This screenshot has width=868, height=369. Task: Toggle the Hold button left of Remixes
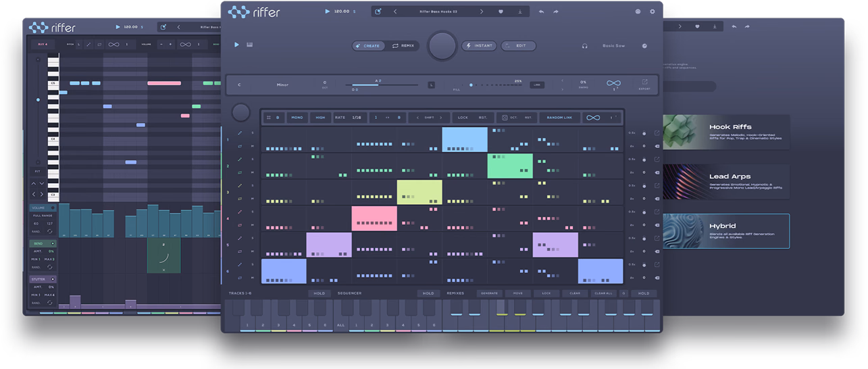(428, 293)
